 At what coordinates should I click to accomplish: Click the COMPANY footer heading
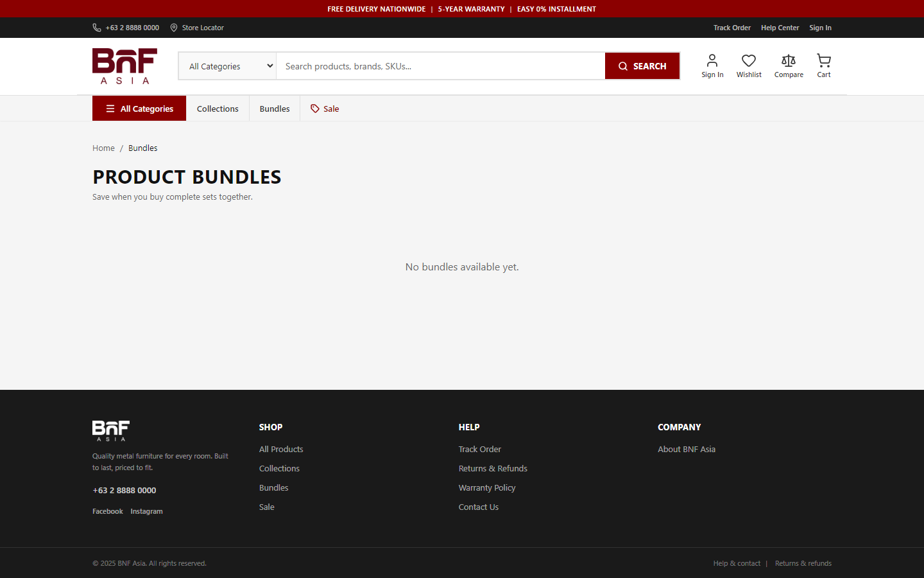(680, 427)
